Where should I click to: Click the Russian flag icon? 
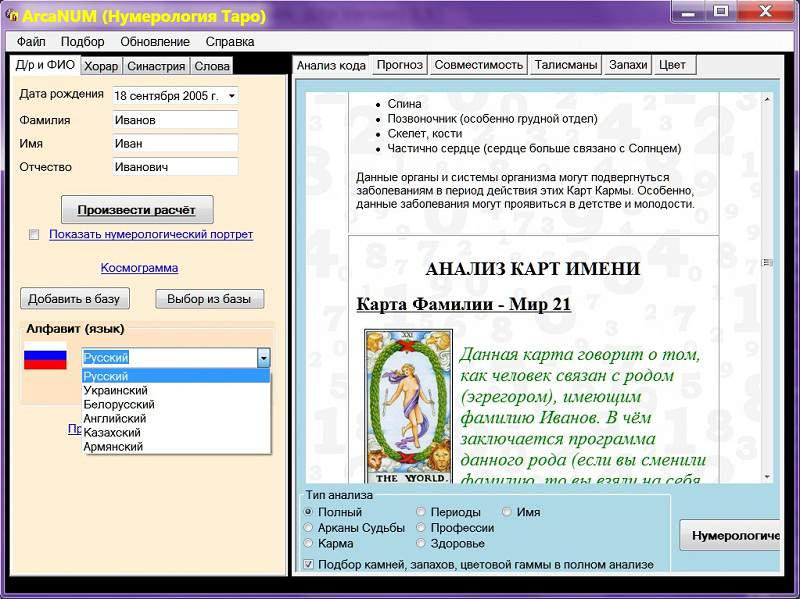click(45, 355)
